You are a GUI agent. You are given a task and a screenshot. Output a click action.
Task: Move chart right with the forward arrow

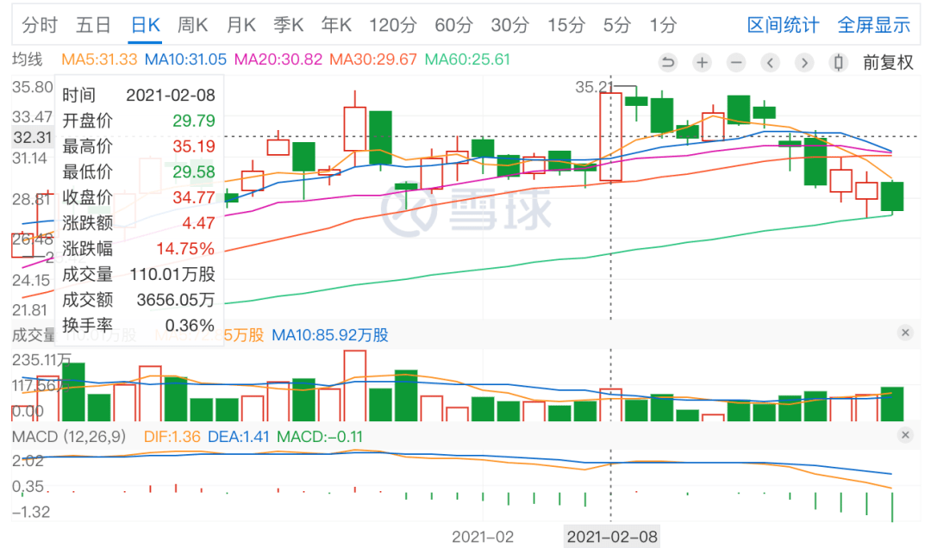click(804, 62)
